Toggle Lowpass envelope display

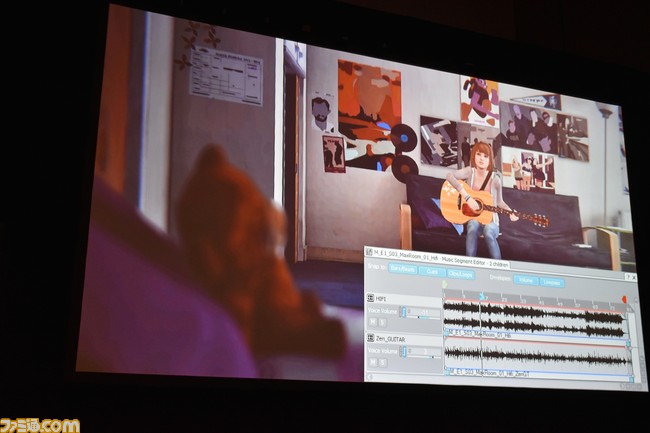click(x=551, y=282)
